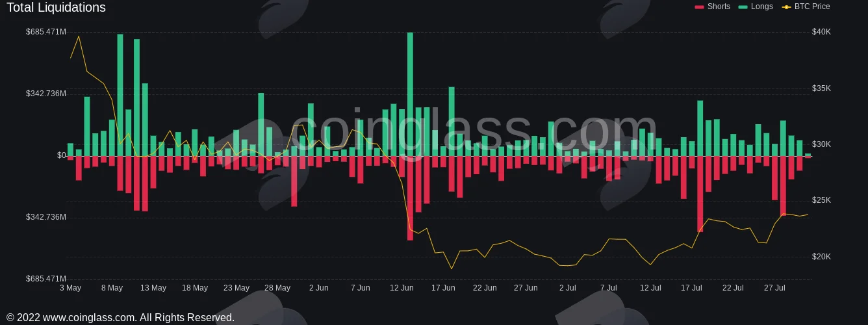Click the red Shorts legend color marker
This screenshot has width=868, height=325.
pos(699,6)
